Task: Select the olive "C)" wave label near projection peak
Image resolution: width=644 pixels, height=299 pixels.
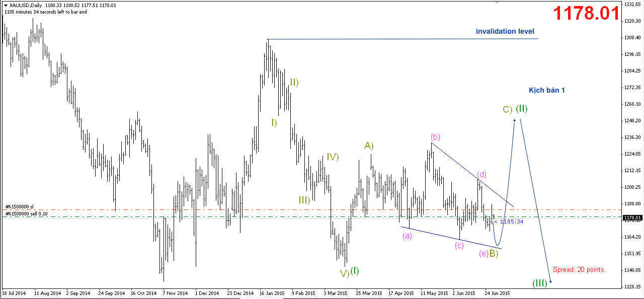Action: coord(507,109)
